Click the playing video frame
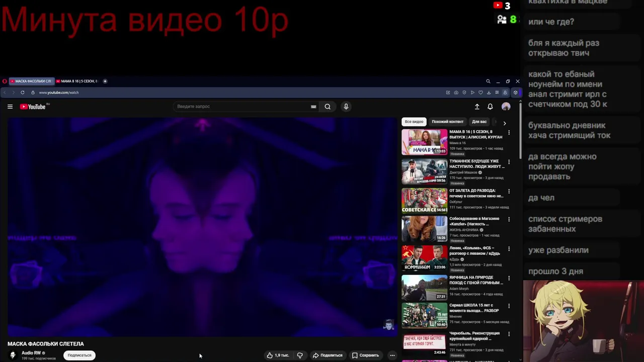 point(202,226)
